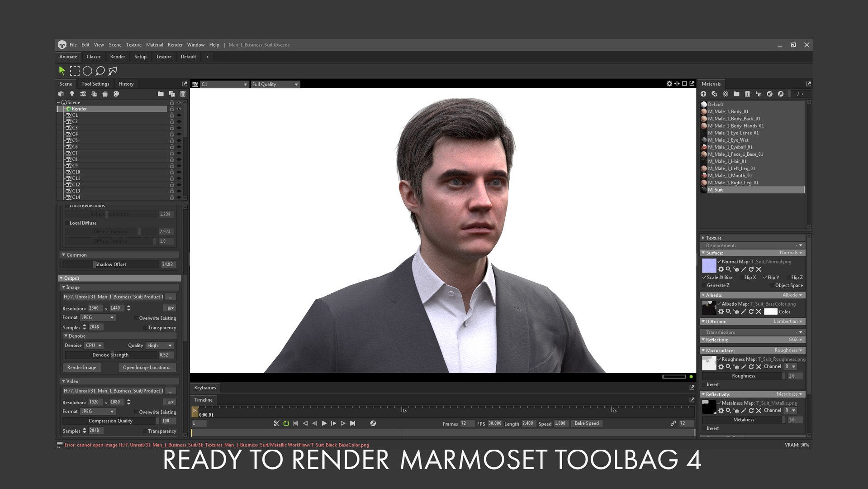Toggle Scale & Bias checkbox

704,278
